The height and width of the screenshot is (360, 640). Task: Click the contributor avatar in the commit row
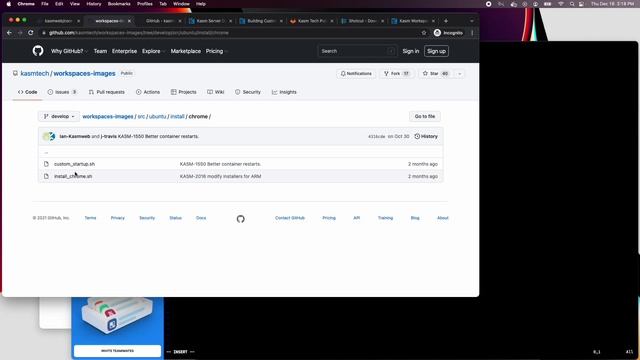[49, 136]
